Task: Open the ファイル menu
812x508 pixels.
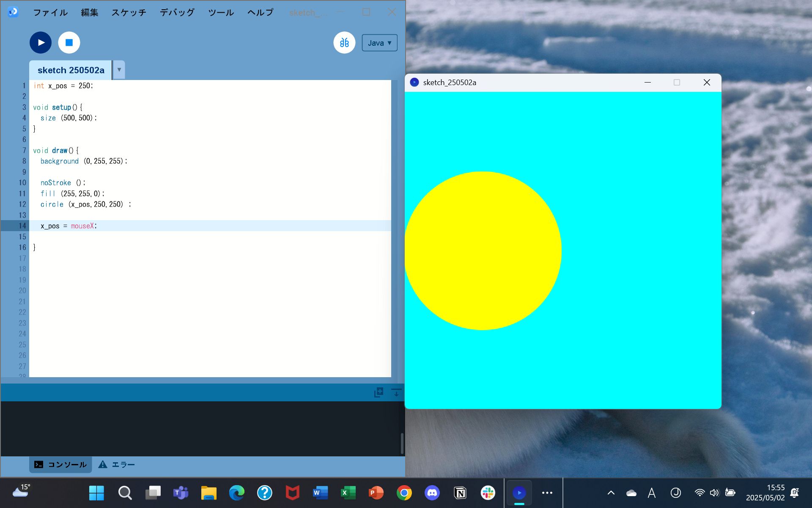Action: [x=50, y=12]
